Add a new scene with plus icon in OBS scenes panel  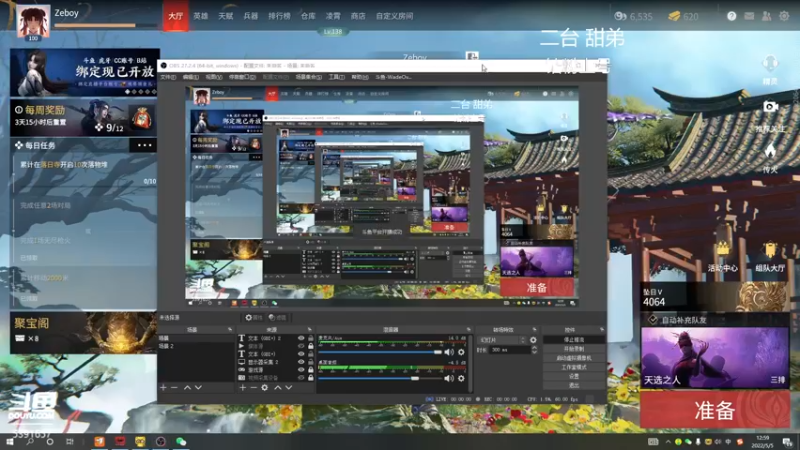(x=163, y=388)
